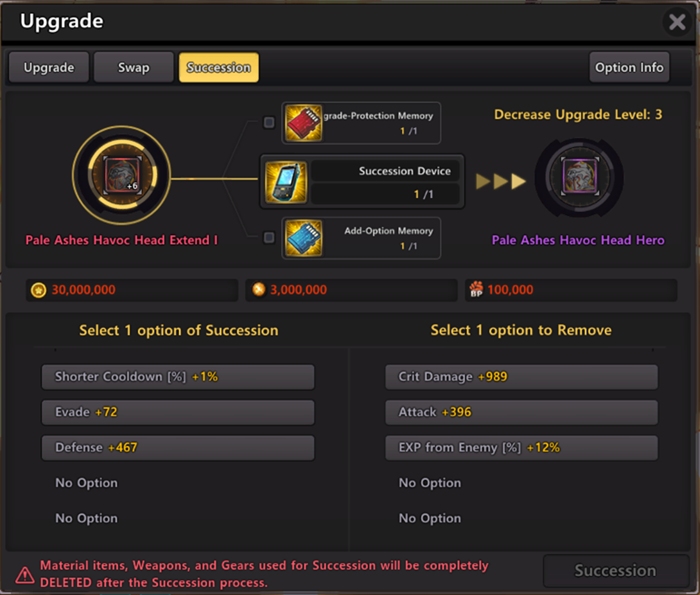Pick Defense +467 succession option

click(178, 448)
